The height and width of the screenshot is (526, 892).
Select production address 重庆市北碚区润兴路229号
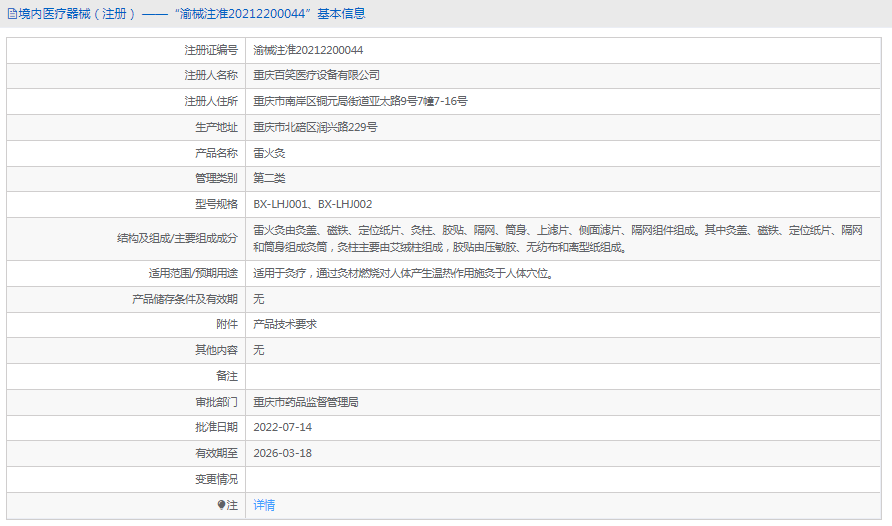pyautogui.click(x=315, y=127)
